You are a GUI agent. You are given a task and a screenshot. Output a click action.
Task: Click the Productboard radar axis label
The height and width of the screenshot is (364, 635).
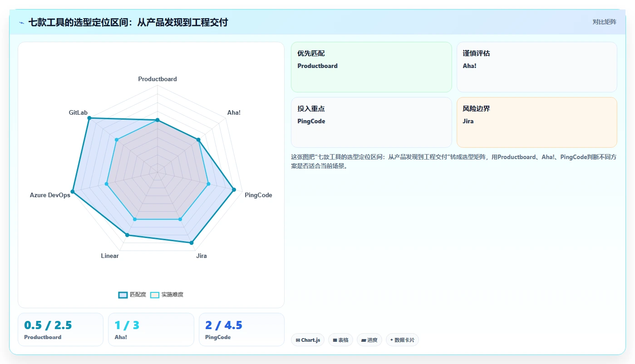click(x=158, y=79)
